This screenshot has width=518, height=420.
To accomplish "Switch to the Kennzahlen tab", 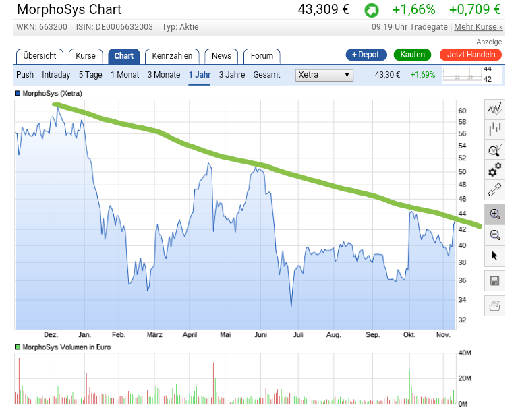I will pyautogui.click(x=172, y=56).
